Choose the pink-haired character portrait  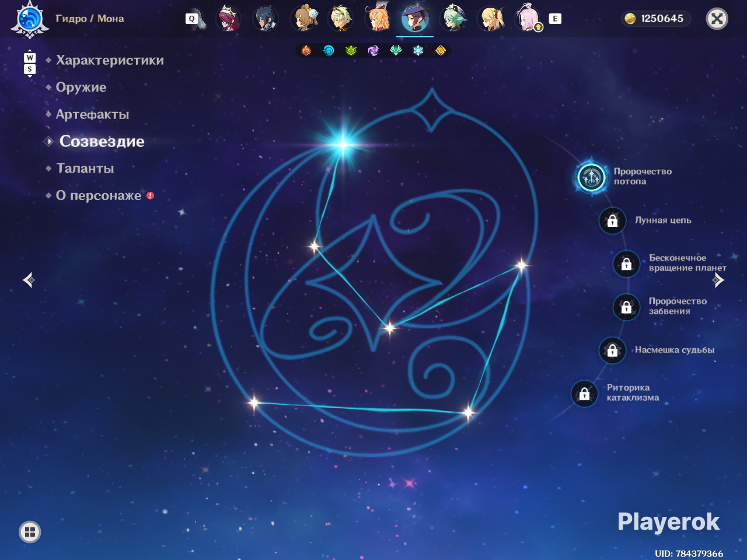[528, 18]
